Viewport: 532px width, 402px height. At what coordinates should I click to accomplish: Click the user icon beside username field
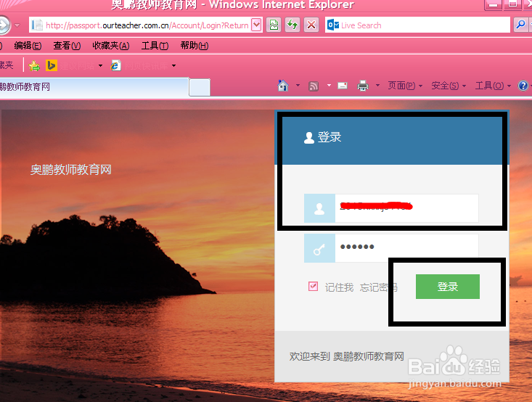pos(319,208)
